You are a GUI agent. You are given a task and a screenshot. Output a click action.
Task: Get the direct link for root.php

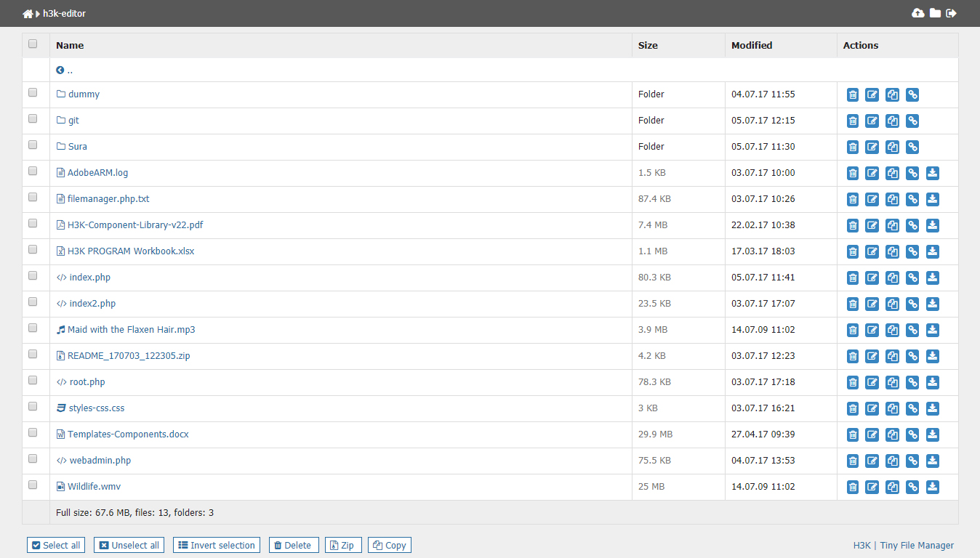coord(912,382)
